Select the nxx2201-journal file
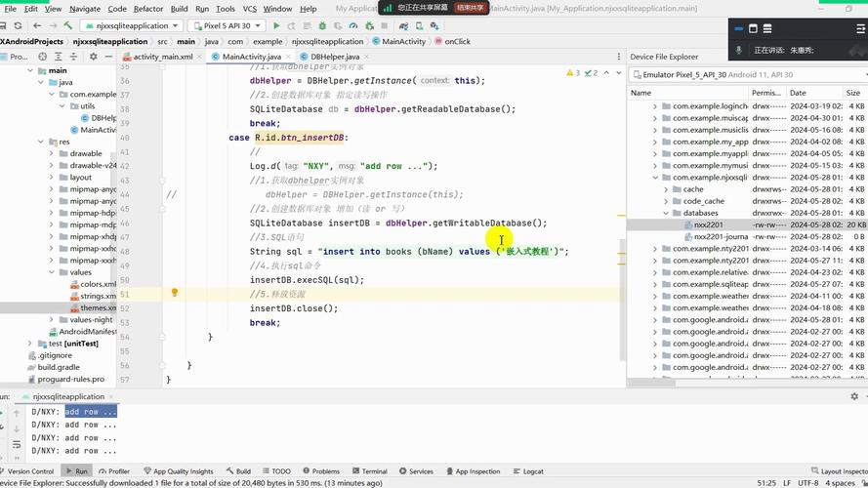Screen dimensions: 868x488 720,237
